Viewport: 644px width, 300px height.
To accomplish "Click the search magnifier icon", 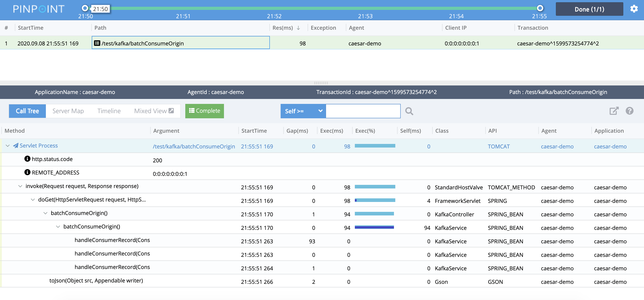I will point(409,111).
